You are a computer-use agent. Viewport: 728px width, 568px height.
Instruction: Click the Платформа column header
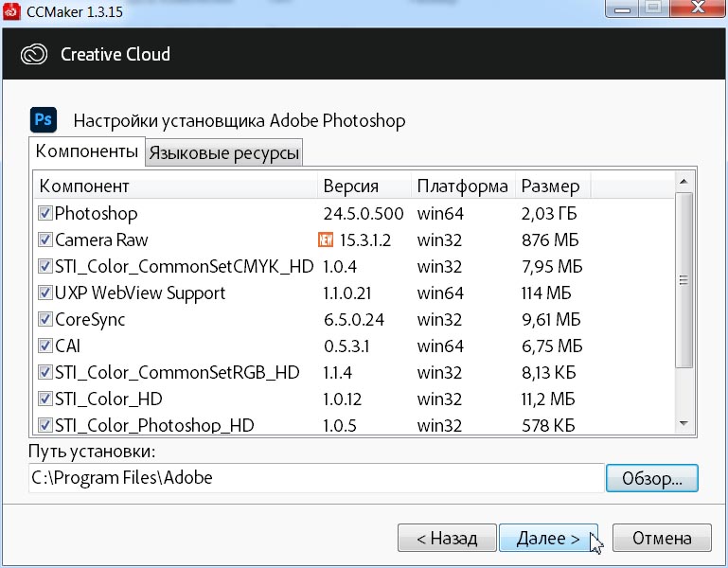pos(463,186)
